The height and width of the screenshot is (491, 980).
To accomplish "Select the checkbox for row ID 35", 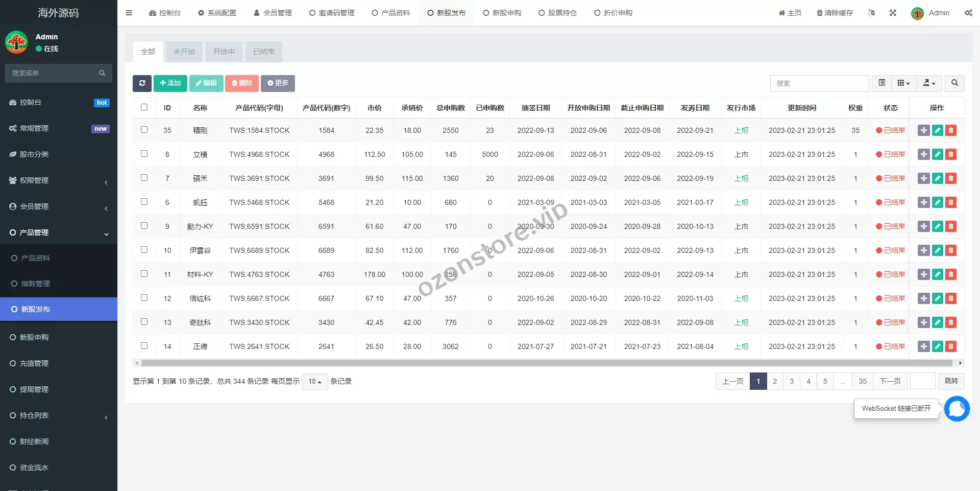I will click(144, 130).
